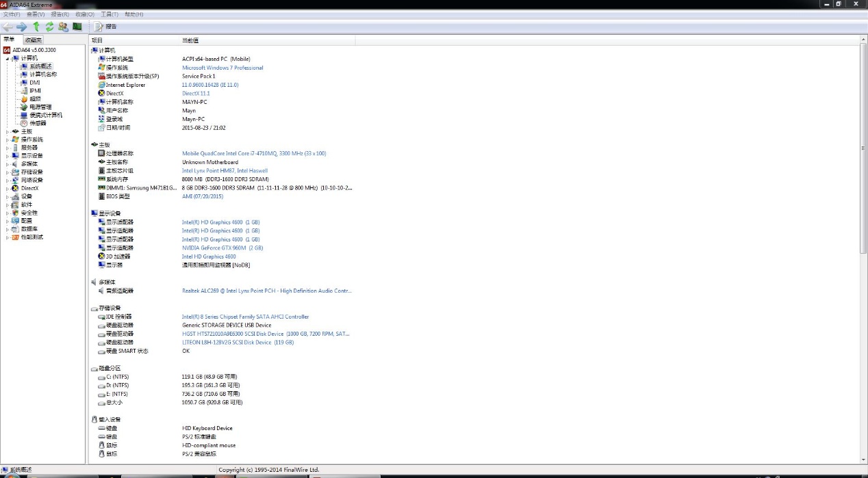868x478 pixels.
Task: Go back with the left arrow toolbar icon
Action: coord(8,27)
